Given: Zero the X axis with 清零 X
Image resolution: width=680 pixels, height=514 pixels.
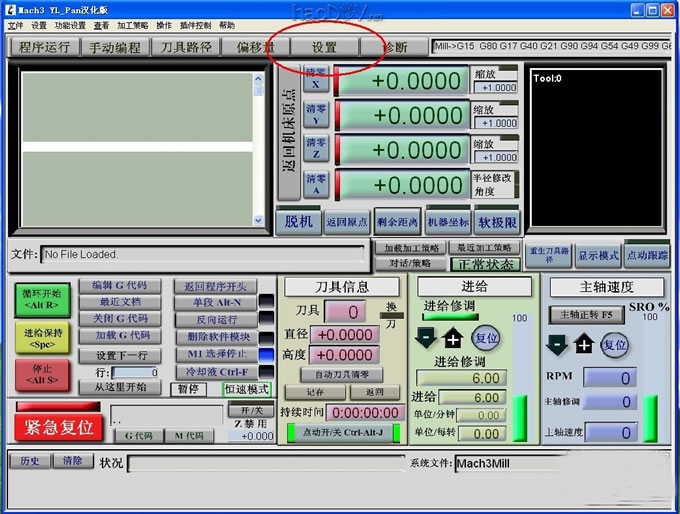Looking at the screenshot, I should [315, 79].
